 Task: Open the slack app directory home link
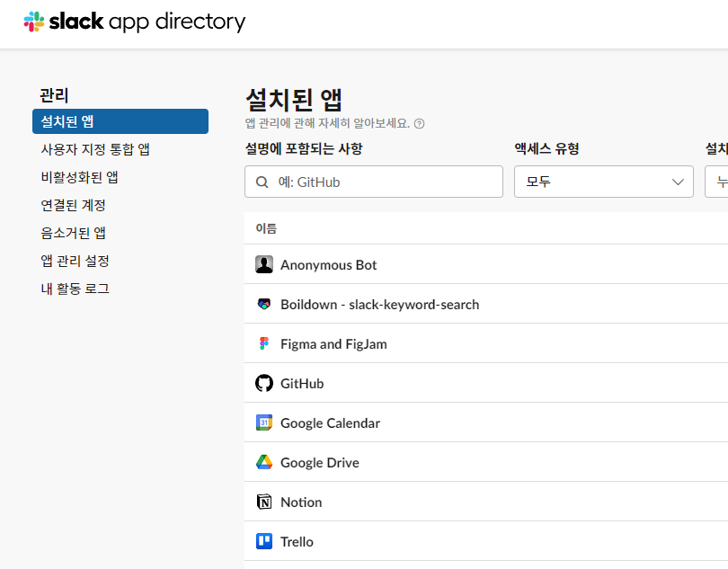(135, 22)
